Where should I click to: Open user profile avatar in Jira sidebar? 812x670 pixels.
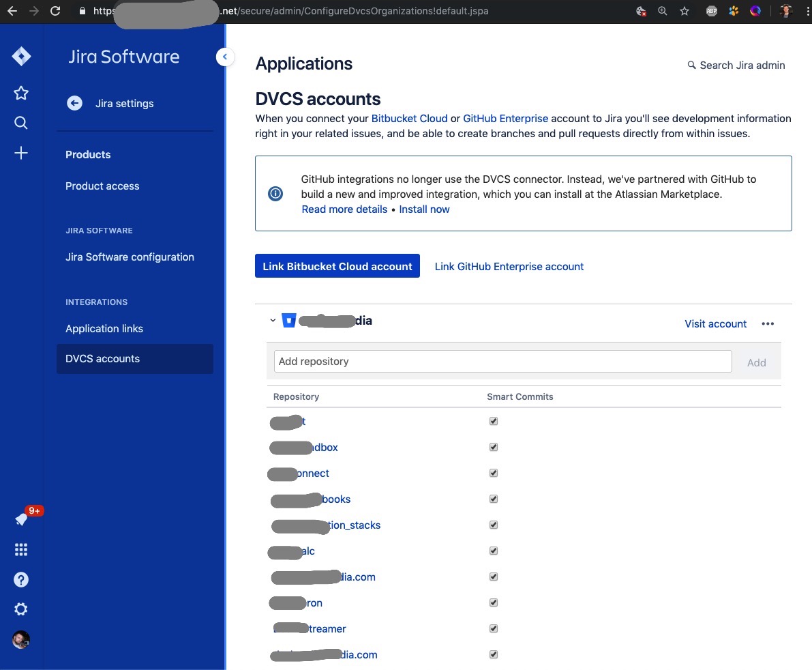click(21, 640)
